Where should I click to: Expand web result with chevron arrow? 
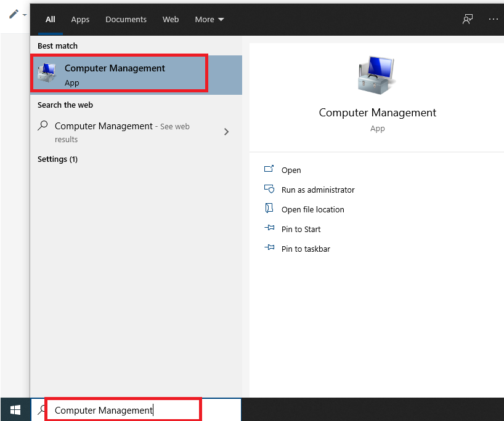click(226, 132)
